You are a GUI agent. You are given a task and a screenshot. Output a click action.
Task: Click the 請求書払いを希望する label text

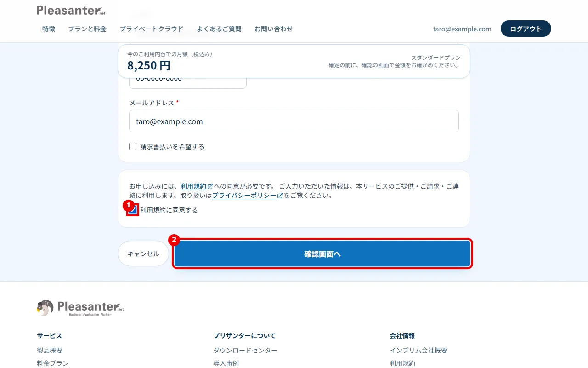tap(172, 146)
